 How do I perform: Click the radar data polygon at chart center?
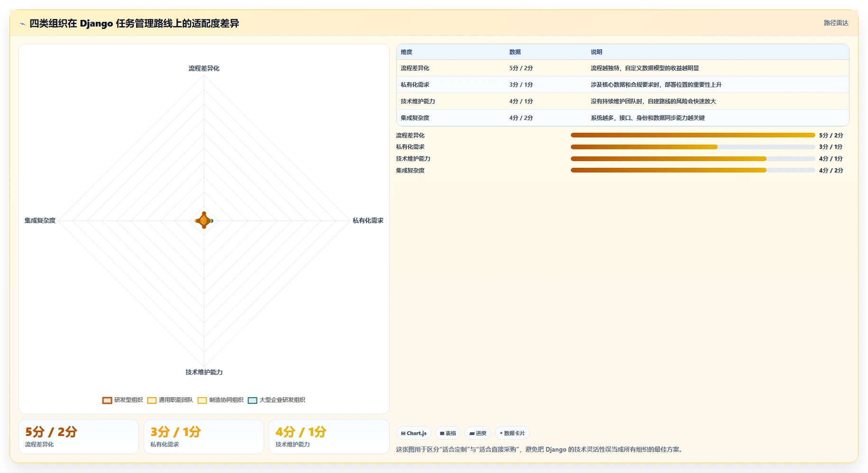pos(204,220)
